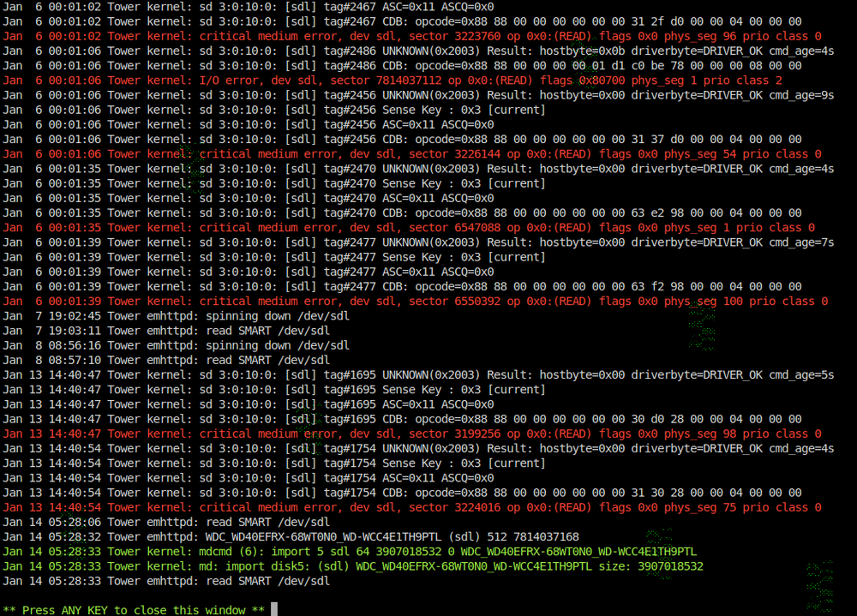
Task: Select the tag#1754 Sense Key line
Action: pyautogui.click(x=274, y=463)
